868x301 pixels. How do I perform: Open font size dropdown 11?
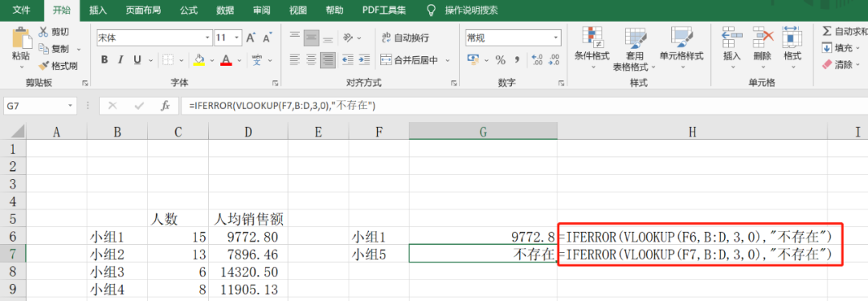click(237, 38)
